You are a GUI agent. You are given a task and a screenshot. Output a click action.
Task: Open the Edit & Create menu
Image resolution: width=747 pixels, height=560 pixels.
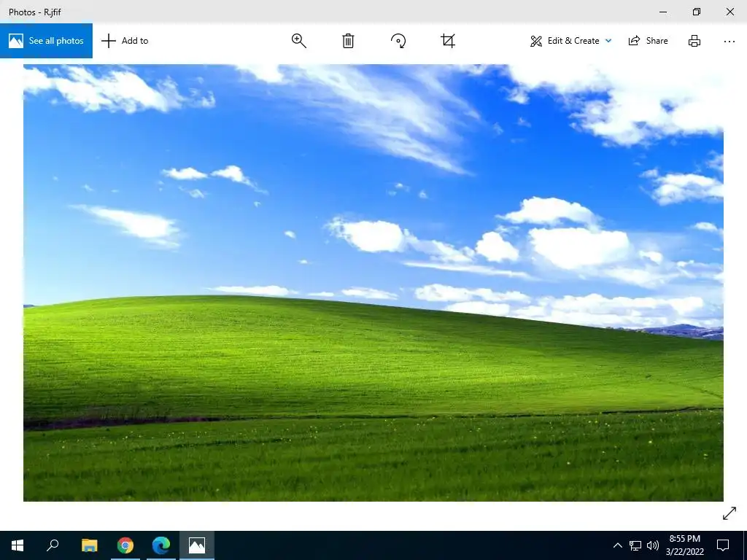pos(570,41)
